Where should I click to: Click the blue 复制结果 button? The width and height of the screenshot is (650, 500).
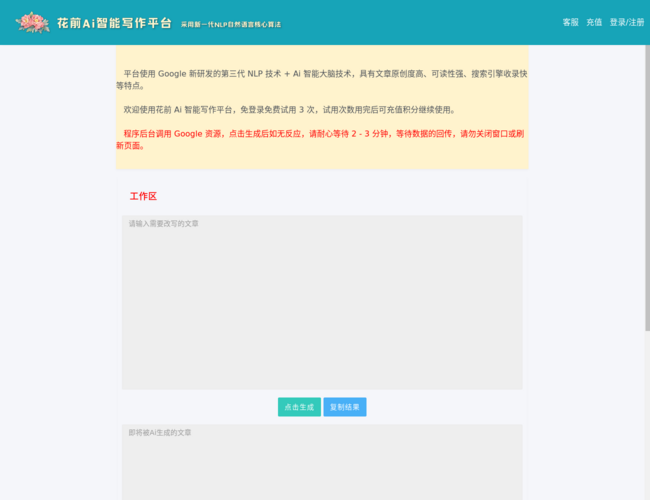(x=345, y=407)
